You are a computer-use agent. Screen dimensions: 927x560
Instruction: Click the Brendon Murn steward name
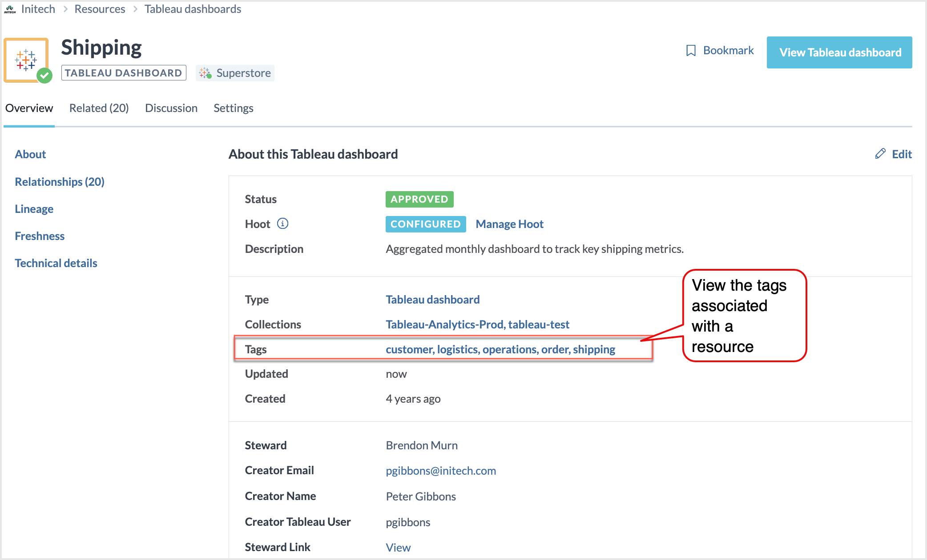coord(422,445)
